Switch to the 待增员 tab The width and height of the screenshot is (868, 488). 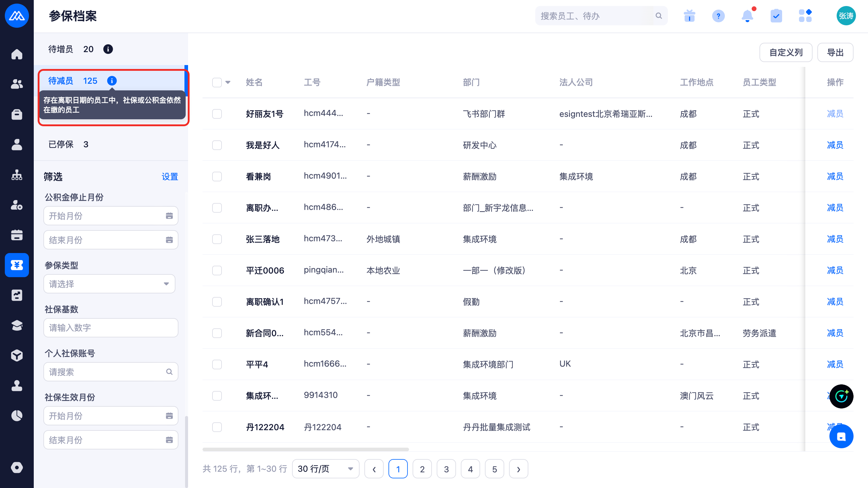click(x=61, y=49)
